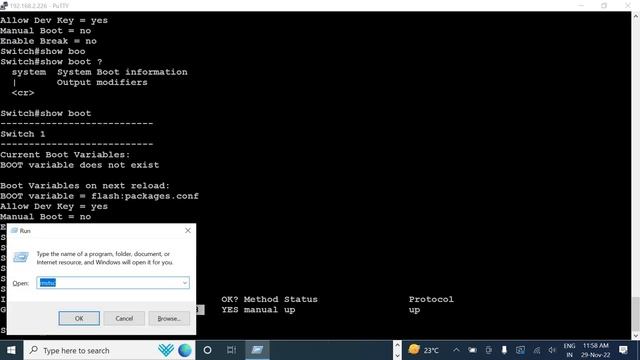The image size is (640, 360).
Task: Click the 'Protocol' column header text
Action: point(431,299)
